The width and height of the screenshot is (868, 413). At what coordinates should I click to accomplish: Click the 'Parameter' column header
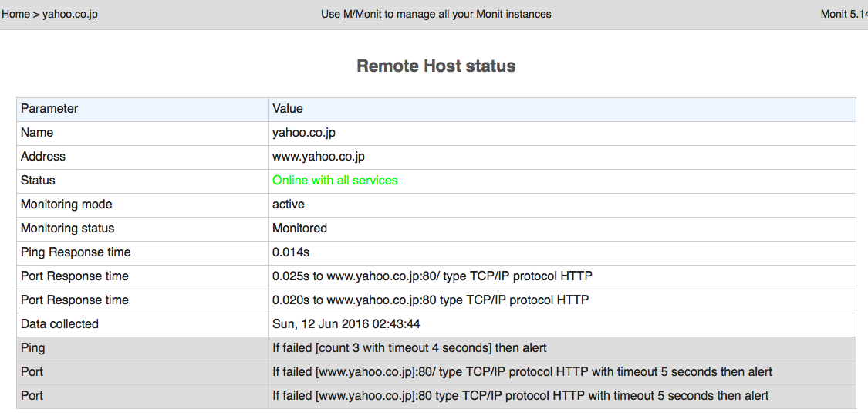tap(142, 109)
